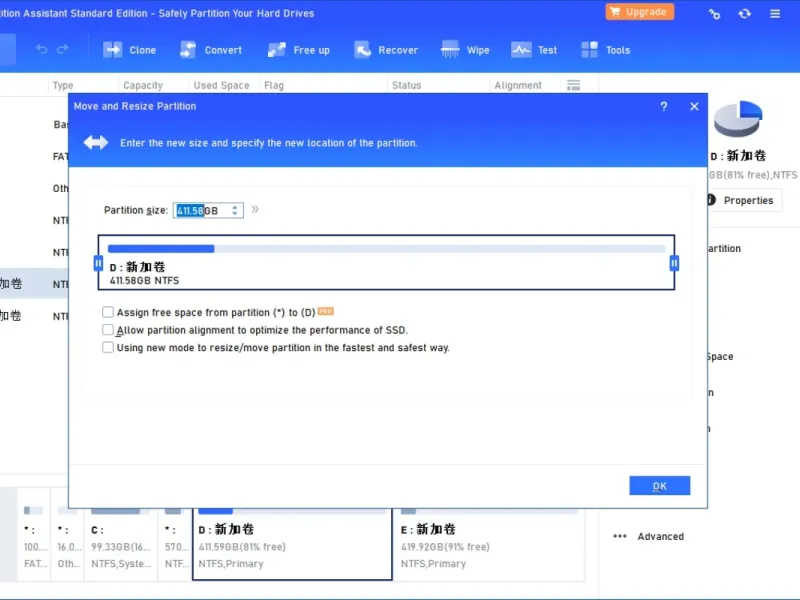Expand the Advanced options with dots

click(x=648, y=536)
